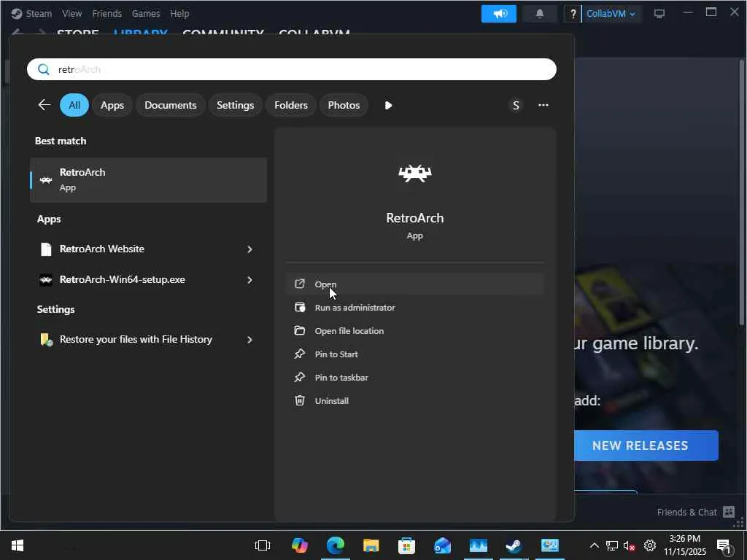The image size is (747, 560).
Task: Switch to the Documents filter tab
Action: (171, 105)
